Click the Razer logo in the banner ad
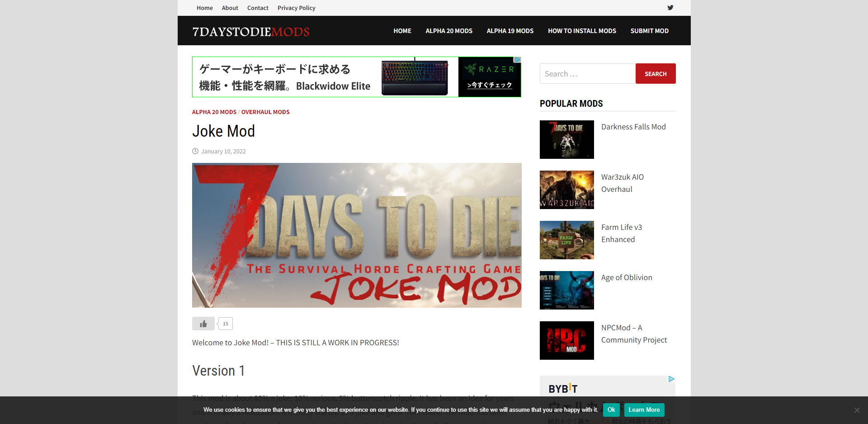This screenshot has height=424, width=868. 490,69
